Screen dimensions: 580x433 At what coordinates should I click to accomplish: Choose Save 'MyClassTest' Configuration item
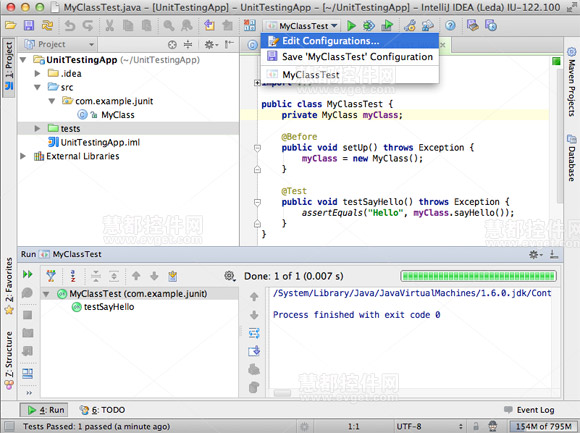[350, 57]
